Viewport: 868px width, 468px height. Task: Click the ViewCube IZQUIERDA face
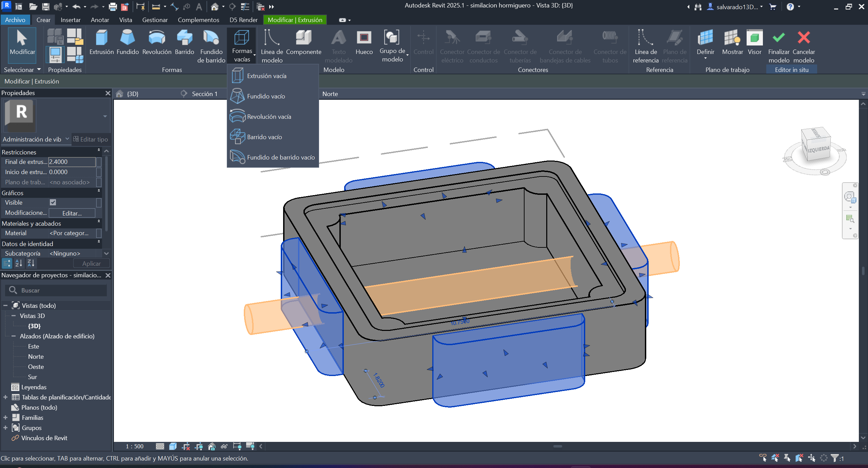tap(818, 149)
